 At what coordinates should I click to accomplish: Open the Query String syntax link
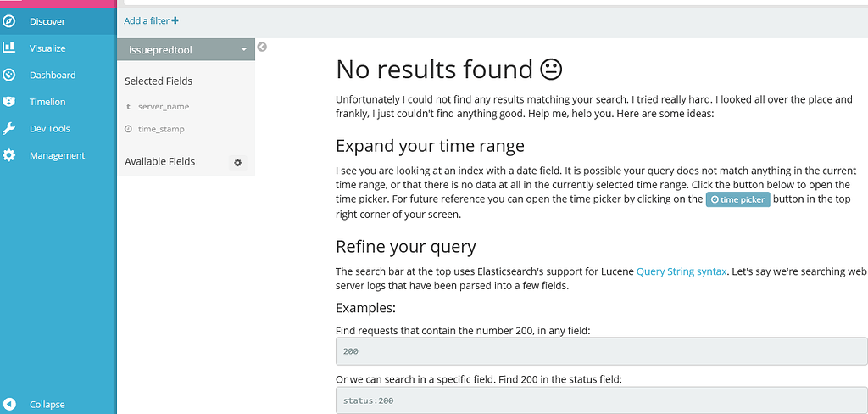point(682,271)
